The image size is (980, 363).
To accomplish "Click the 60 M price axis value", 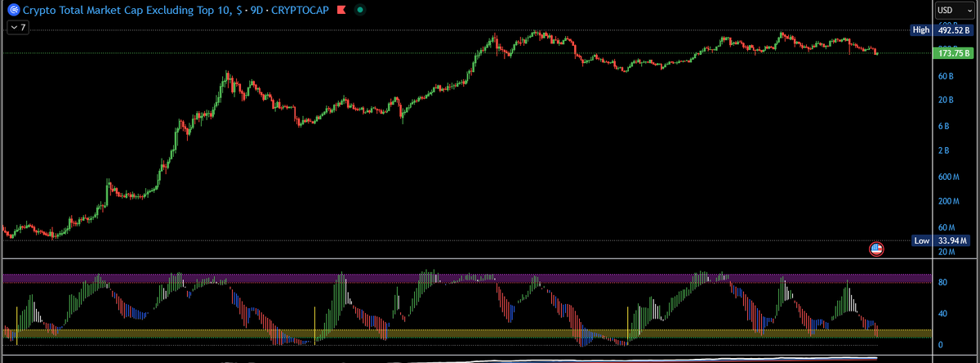I will [947, 227].
